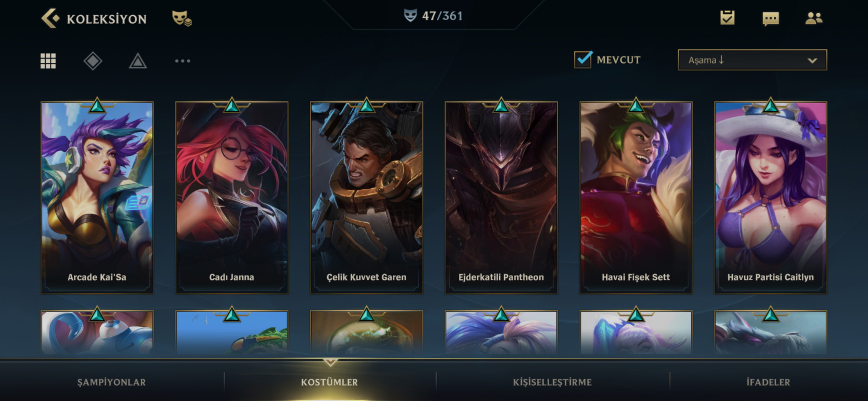
Task: Open the Arcade Kai'Sa skin card
Action: pos(97,198)
